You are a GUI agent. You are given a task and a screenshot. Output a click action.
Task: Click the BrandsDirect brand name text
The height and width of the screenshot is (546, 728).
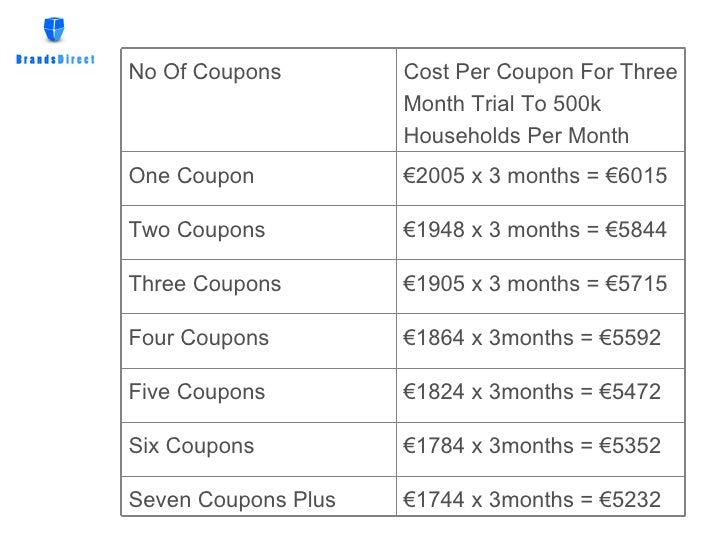point(55,59)
